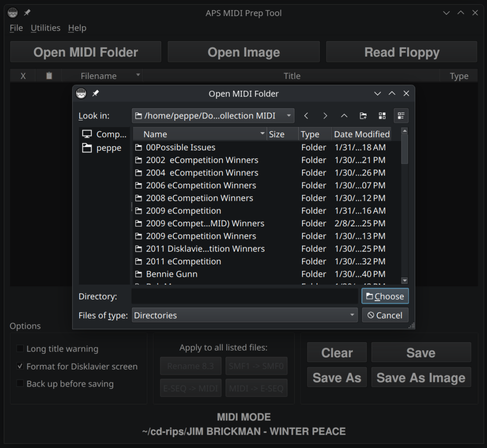Screen dimensions: 487x448
Task: Navigate forward in folder history
Action: pos(325,116)
